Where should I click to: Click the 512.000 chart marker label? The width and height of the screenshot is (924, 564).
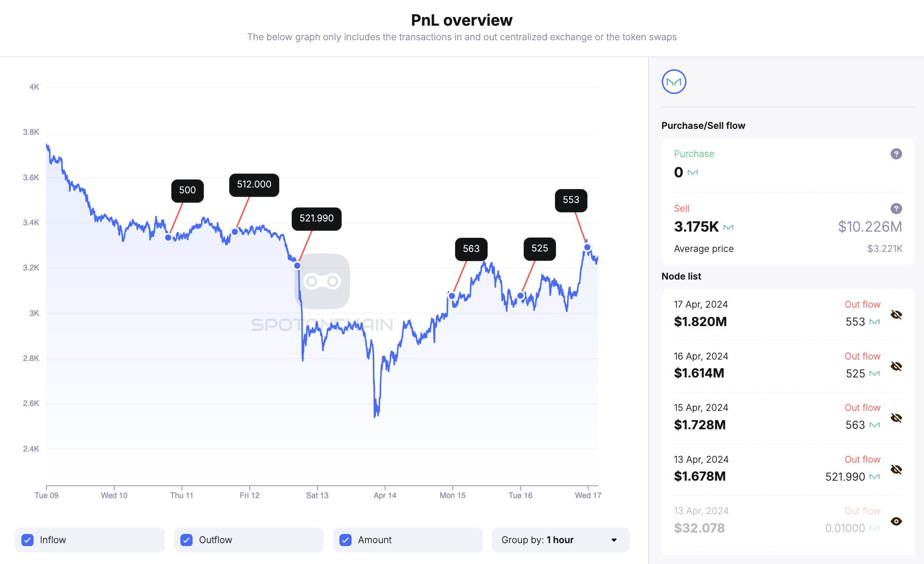[254, 185]
